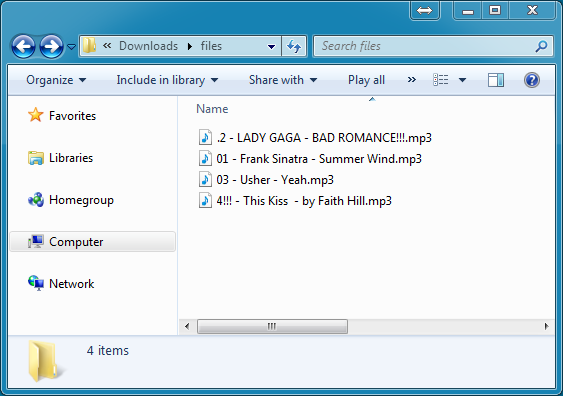Click the horizontal scrollbar left arrow
563x396 pixels.
187,326
